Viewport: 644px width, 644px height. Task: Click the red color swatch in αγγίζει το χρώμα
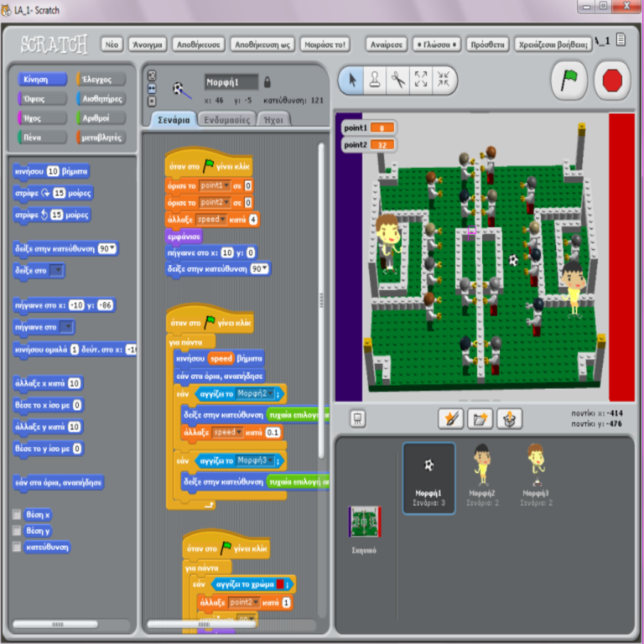point(280,584)
